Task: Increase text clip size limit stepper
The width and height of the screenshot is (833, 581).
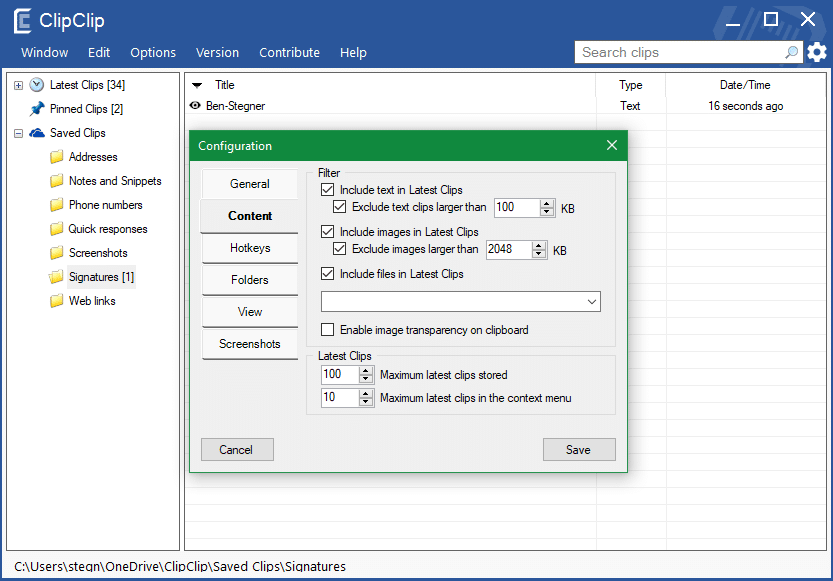Action: point(547,204)
